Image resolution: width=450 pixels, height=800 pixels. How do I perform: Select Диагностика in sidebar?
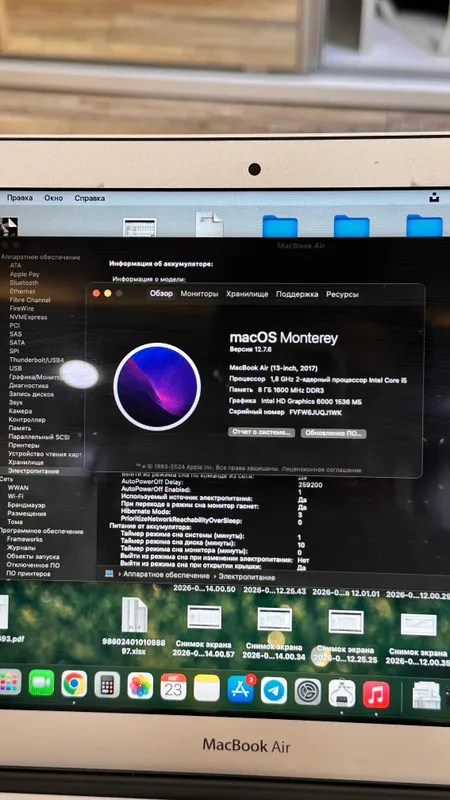[29, 386]
